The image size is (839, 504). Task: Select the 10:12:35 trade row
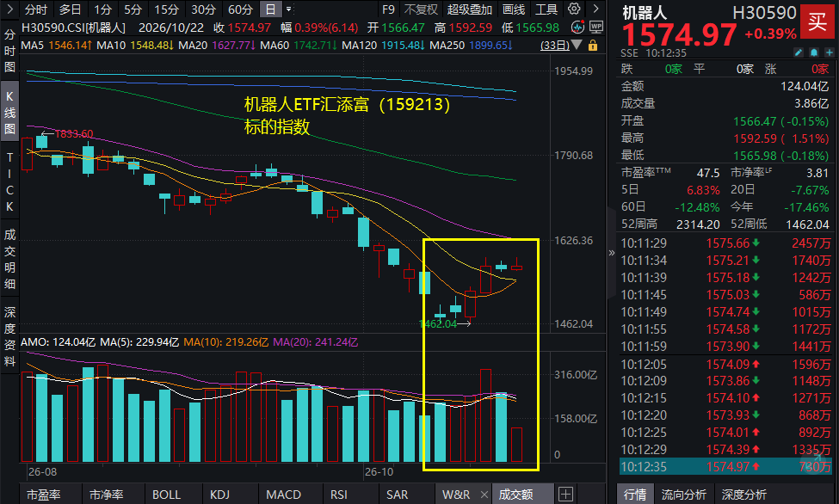click(x=725, y=466)
